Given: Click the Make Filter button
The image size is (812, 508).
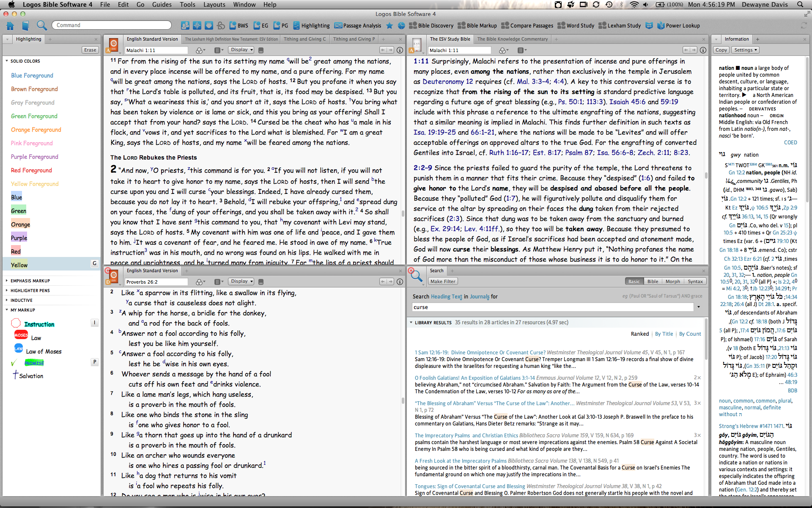Looking at the screenshot, I should [443, 282].
